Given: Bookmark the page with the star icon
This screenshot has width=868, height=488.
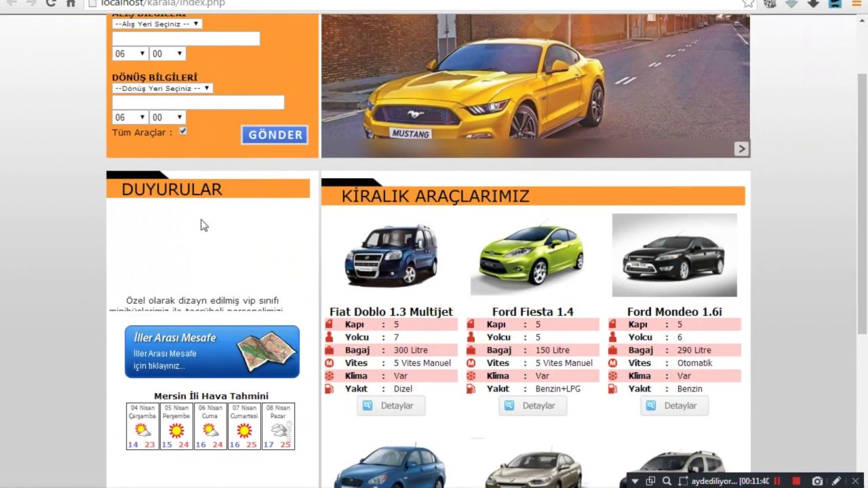Looking at the screenshot, I should (747, 3).
